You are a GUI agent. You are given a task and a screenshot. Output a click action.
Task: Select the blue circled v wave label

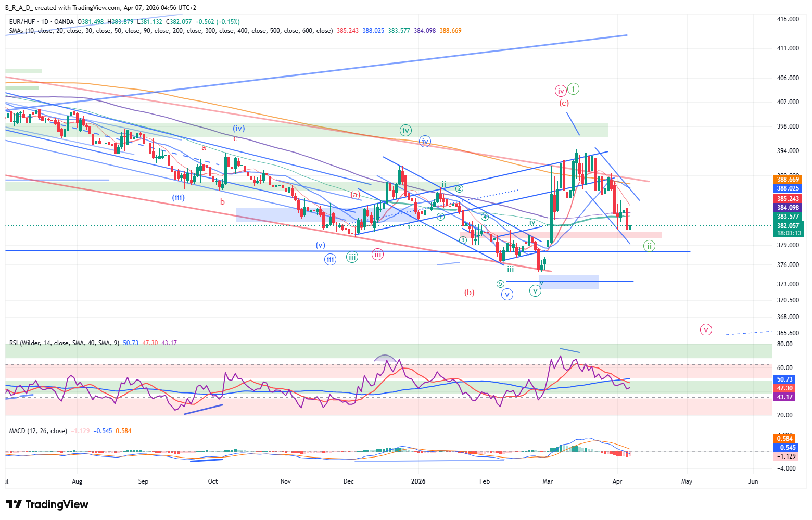point(507,295)
